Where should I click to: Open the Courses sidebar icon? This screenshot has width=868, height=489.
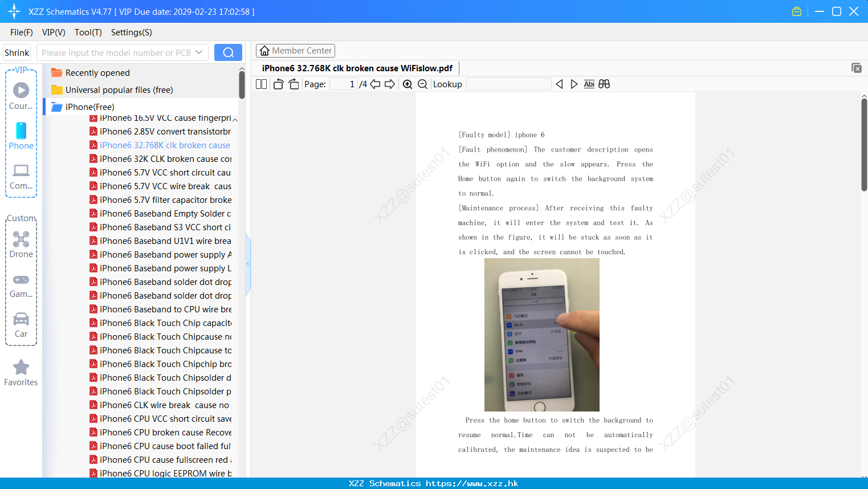pos(21,96)
